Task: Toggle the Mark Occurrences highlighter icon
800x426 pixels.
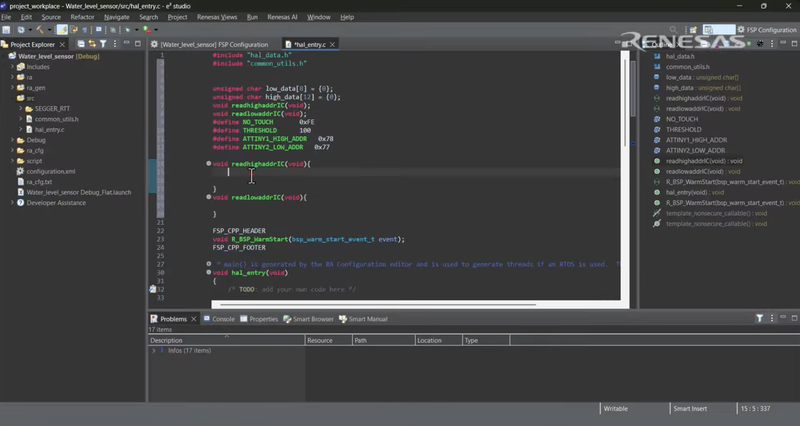Action: (62, 30)
